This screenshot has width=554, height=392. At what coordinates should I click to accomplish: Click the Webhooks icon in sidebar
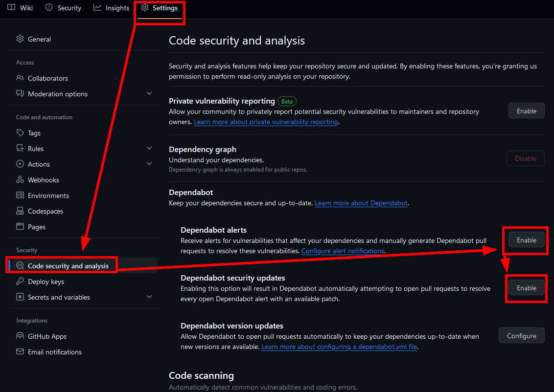20,180
